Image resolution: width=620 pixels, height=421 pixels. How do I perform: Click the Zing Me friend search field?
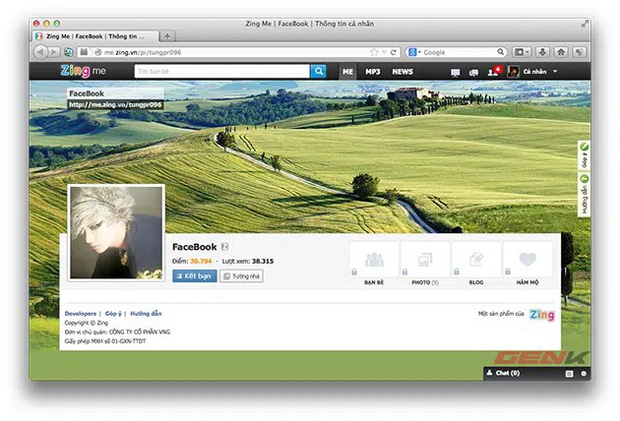click(221, 72)
